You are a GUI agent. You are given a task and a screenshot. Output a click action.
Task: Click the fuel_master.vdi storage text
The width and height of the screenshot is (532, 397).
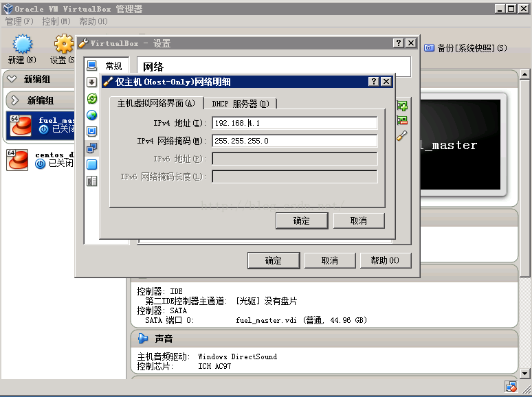tap(266, 320)
